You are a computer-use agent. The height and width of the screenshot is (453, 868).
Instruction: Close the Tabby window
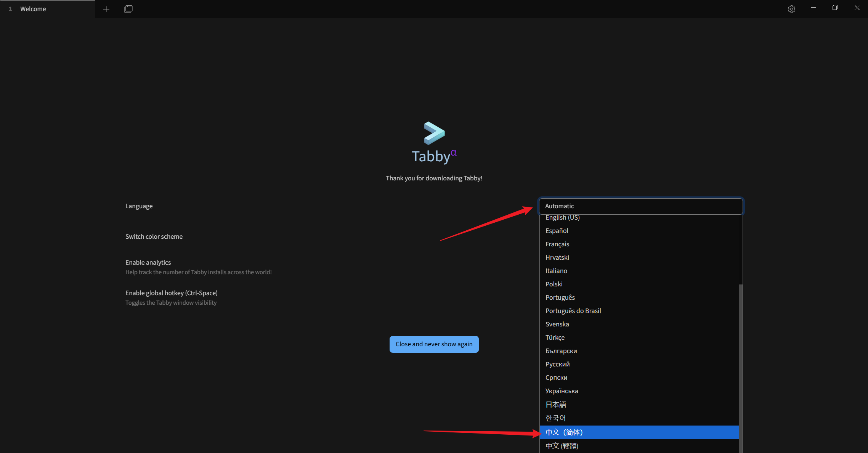tap(857, 8)
